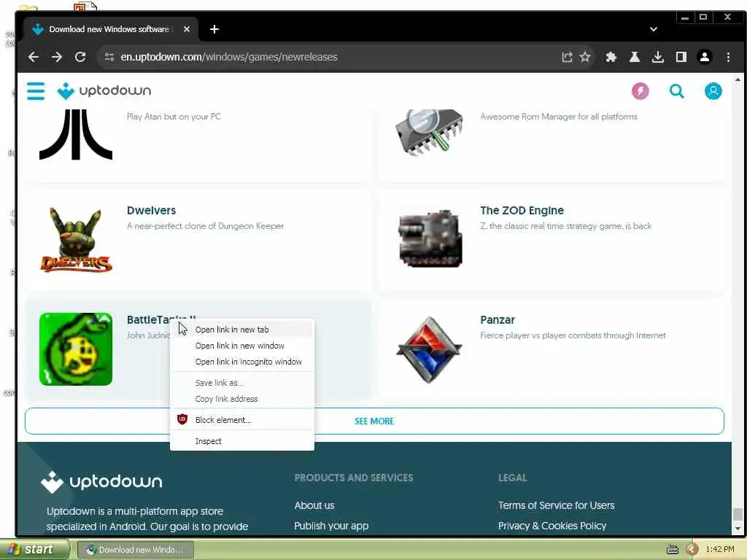Image resolution: width=747 pixels, height=560 pixels.
Task: Click the Uptodown logo in header
Action: 104,91
